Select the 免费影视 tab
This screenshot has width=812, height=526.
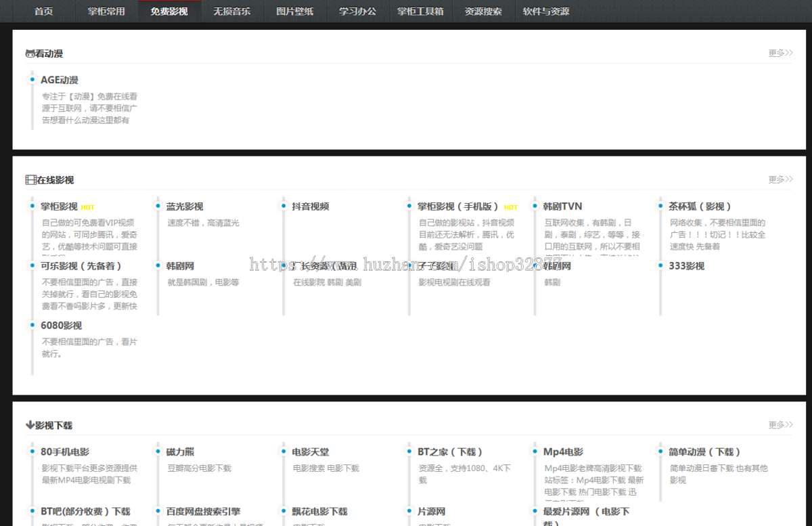point(169,12)
